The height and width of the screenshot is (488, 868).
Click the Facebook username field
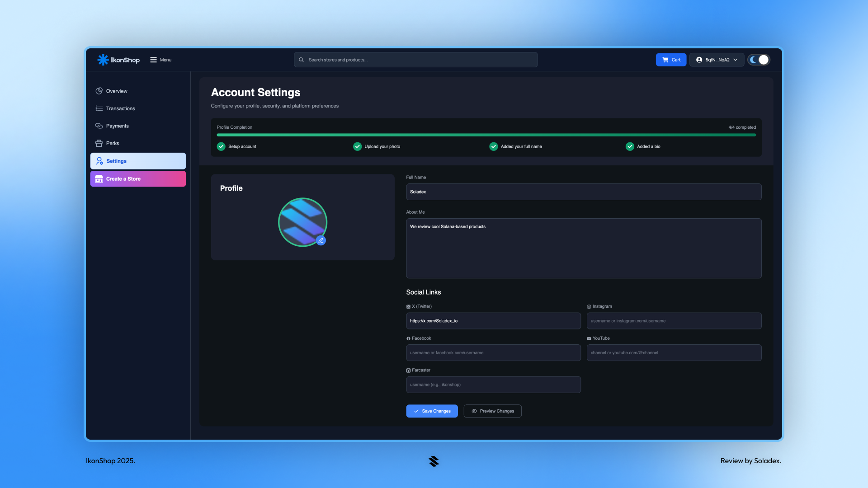[x=493, y=353]
